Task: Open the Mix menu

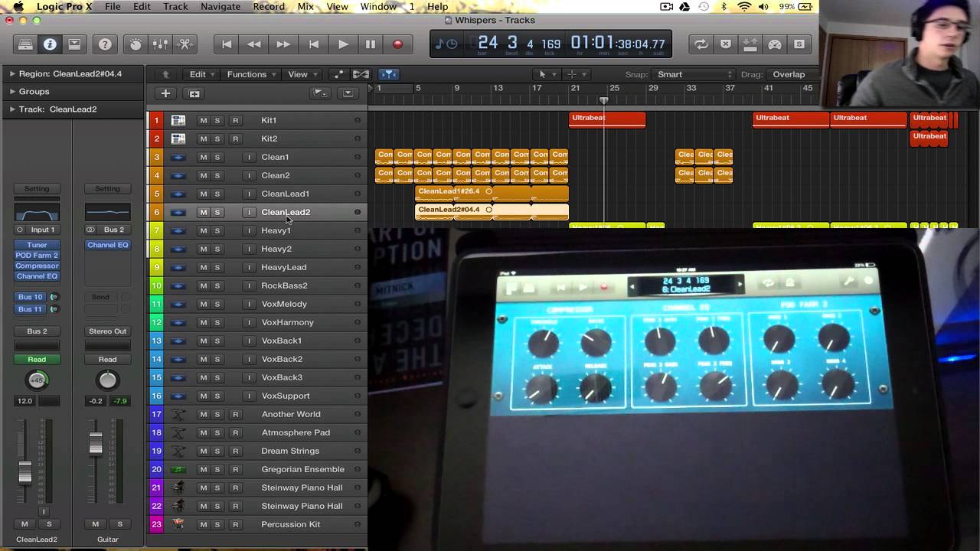Action: [305, 7]
